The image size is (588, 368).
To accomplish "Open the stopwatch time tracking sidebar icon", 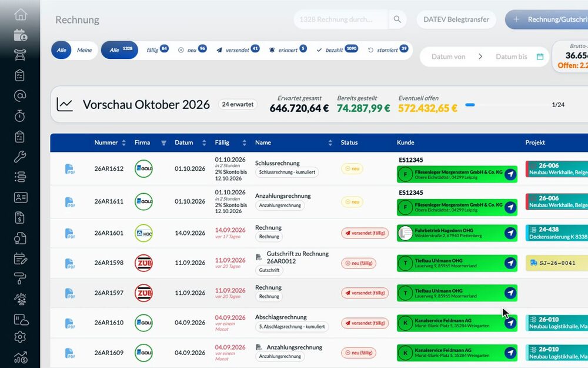I will 20,115.
